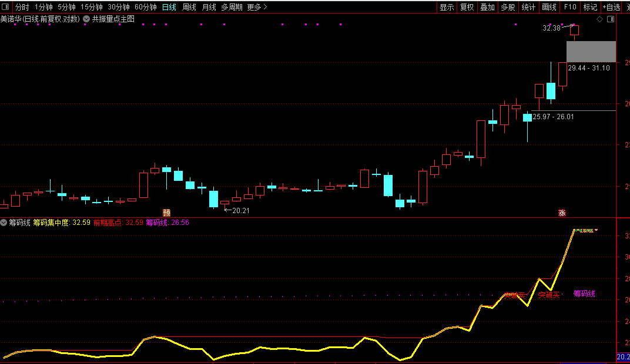
Task: Click the 预 forecast marker icon
Action: (x=166, y=213)
